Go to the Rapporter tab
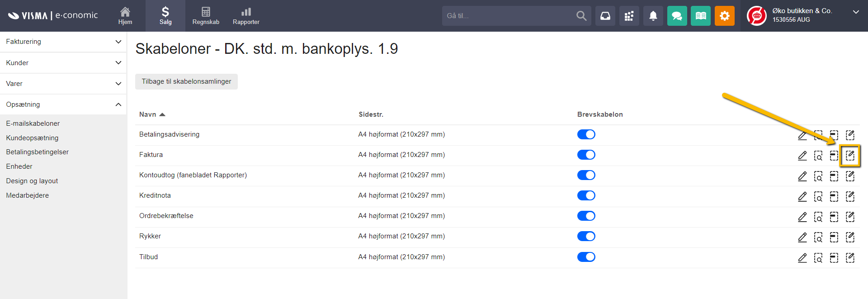 point(246,16)
